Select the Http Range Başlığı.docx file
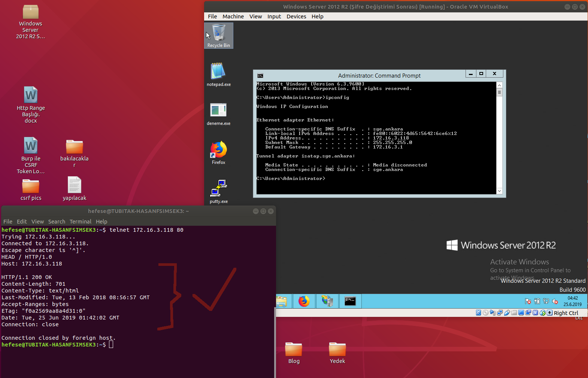The height and width of the screenshot is (378, 588). (31, 105)
